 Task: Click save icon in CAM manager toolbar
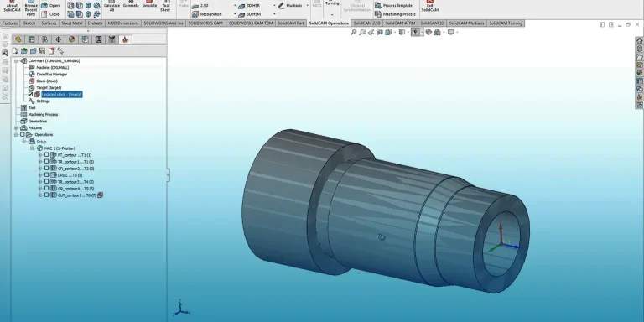(42, 51)
